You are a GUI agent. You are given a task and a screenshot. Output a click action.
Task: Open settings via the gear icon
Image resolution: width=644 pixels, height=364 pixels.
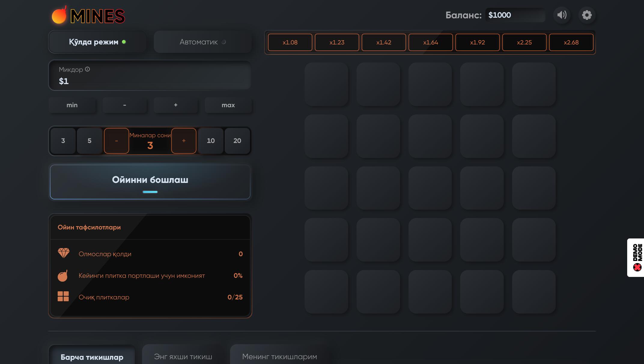[x=587, y=15]
